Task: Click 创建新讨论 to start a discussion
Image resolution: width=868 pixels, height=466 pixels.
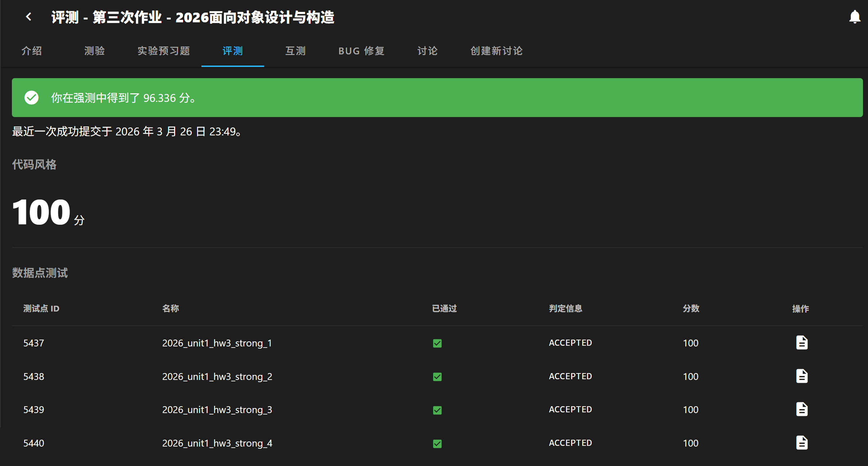Action: [x=496, y=51]
